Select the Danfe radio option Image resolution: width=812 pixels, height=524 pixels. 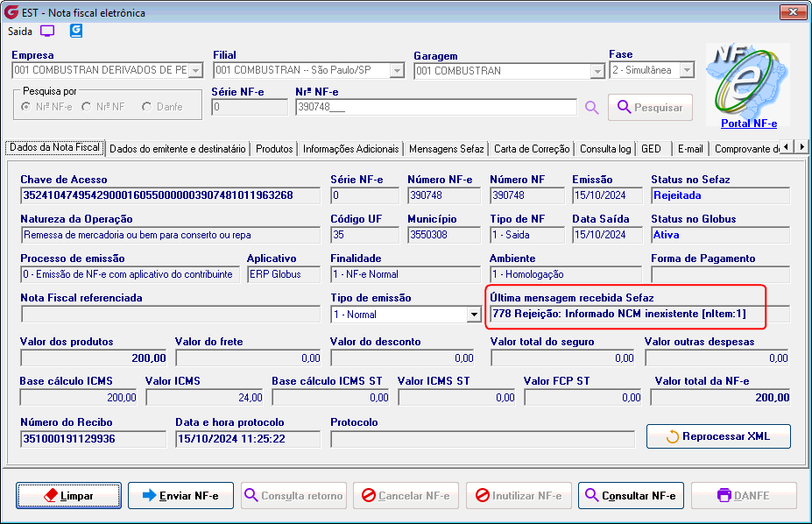tap(147, 107)
